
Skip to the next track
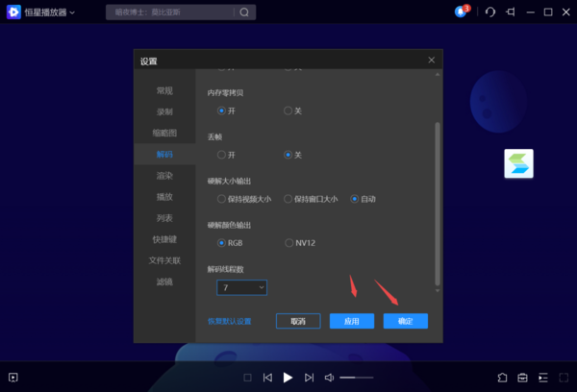[309, 378]
